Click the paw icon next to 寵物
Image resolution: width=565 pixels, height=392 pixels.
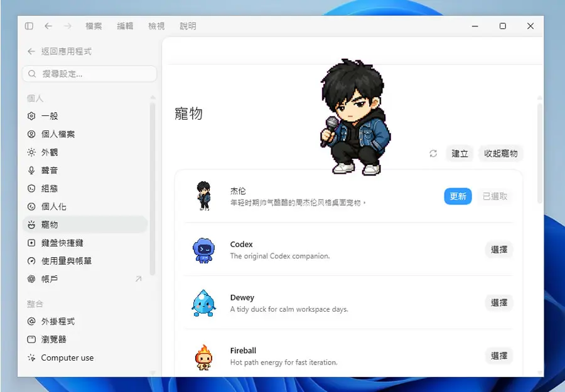pos(31,225)
